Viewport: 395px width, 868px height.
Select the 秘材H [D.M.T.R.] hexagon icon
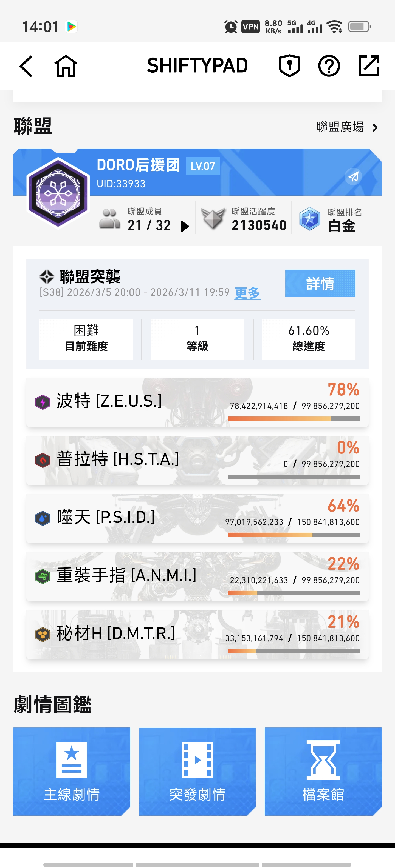click(x=43, y=635)
